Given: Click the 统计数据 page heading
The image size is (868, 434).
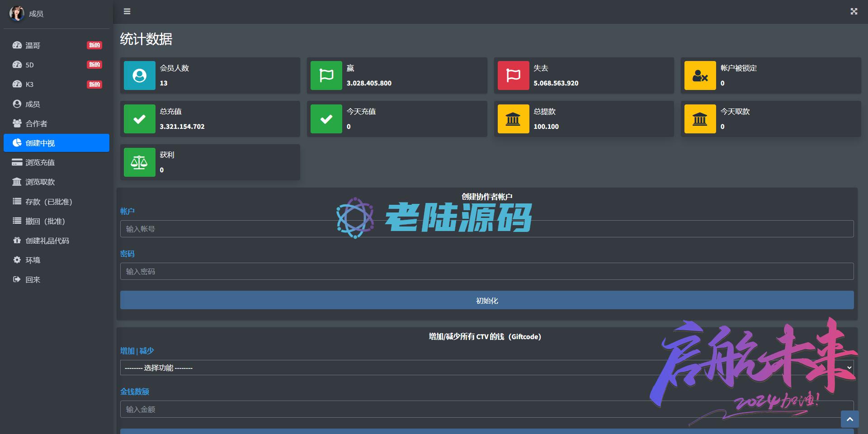Looking at the screenshot, I should 146,39.
